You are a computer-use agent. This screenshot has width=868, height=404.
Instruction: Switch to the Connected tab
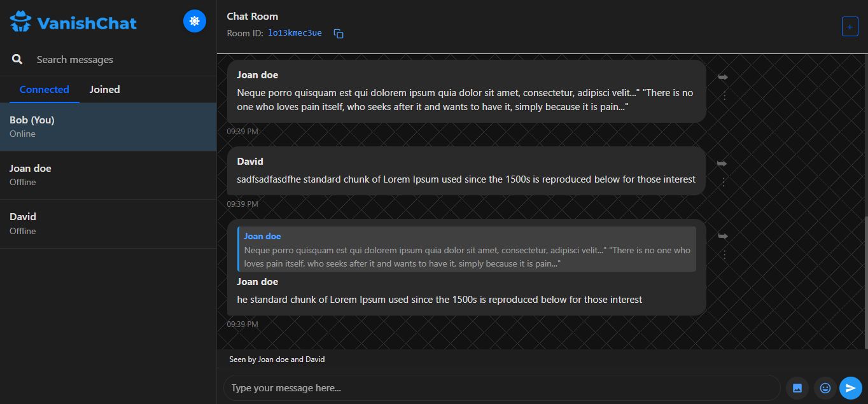[x=44, y=90]
